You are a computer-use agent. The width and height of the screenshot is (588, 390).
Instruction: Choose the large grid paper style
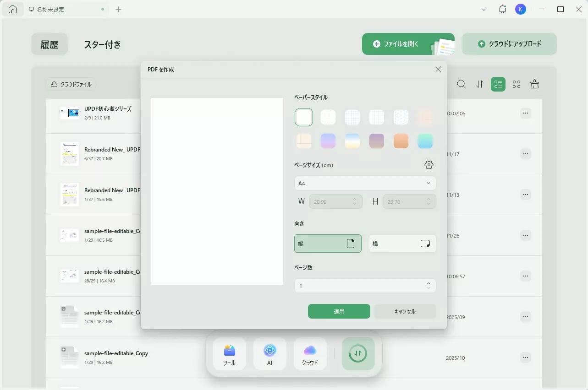377,117
